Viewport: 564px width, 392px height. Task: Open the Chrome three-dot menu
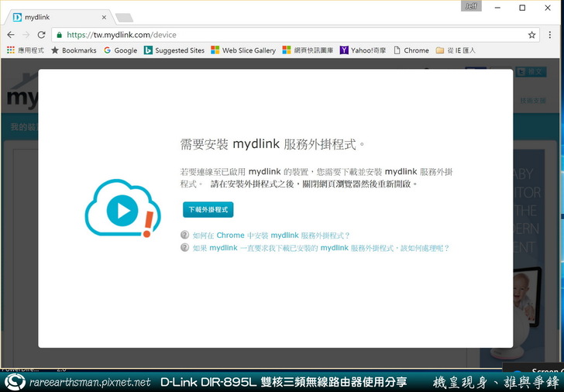click(552, 35)
